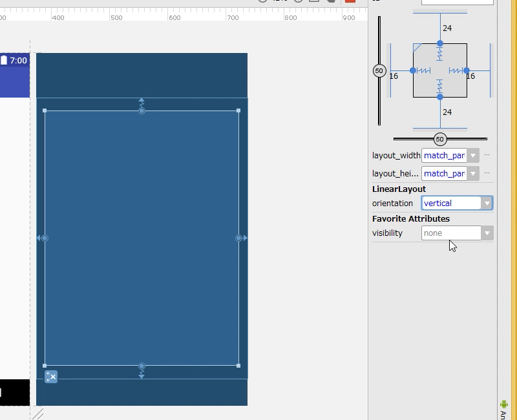The width and height of the screenshot is (517, 420).
Task: Select the bottom-right resize handle on the blueprint
Action: (x=238, y=366)
